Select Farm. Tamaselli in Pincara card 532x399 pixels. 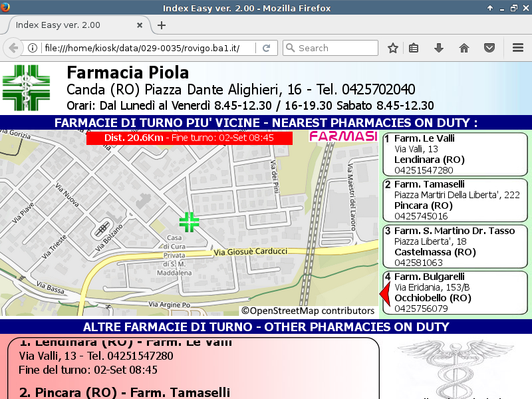point(455,200)
